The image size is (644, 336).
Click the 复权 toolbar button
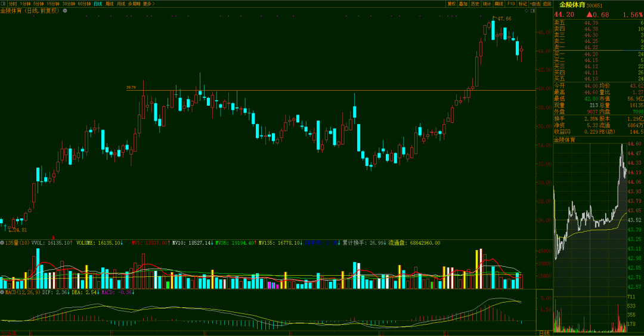coord(451,4)
